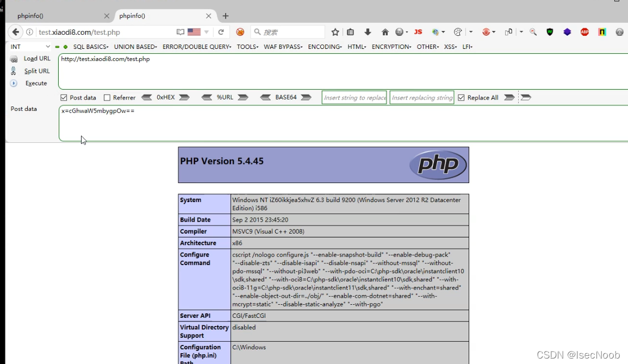Screen dimensions: 628x364
Task: Click the green shield W extension icon
Action: (550, 32)
